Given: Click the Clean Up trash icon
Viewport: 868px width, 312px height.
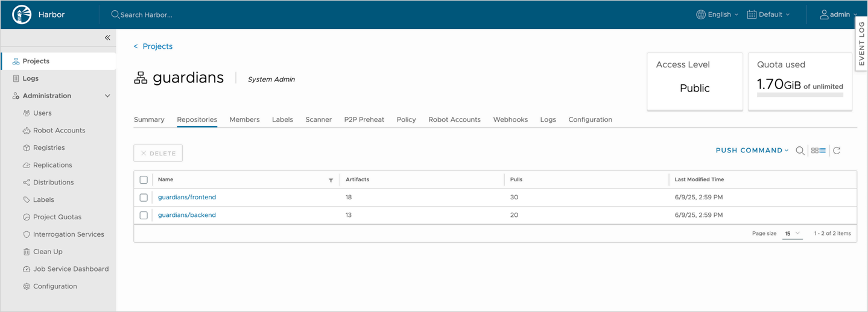Looking at the screenshot, I should pos(27,252).
